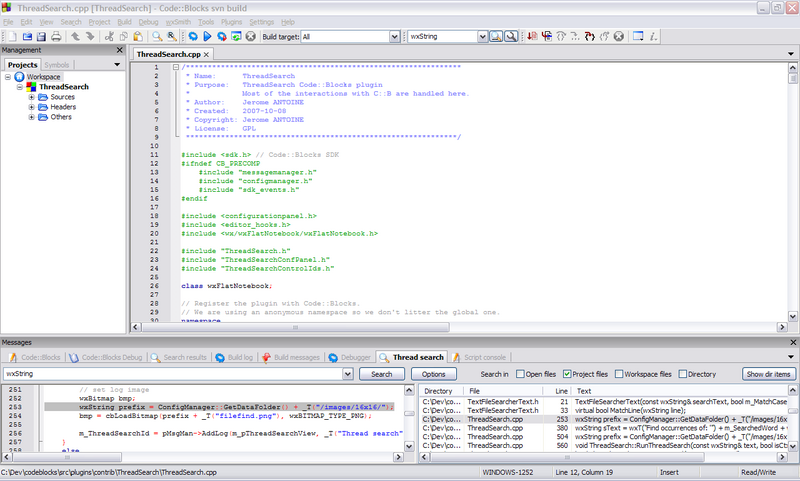800x481 pixels.
Task: Undo the last edit
Action: click(75, 36)
